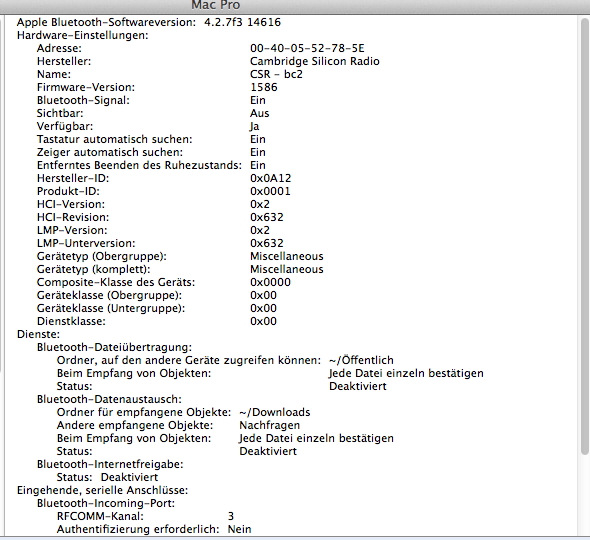Click the Gerätetyp (komplett) label
The image size is (590, 540).
click(93, 269)
